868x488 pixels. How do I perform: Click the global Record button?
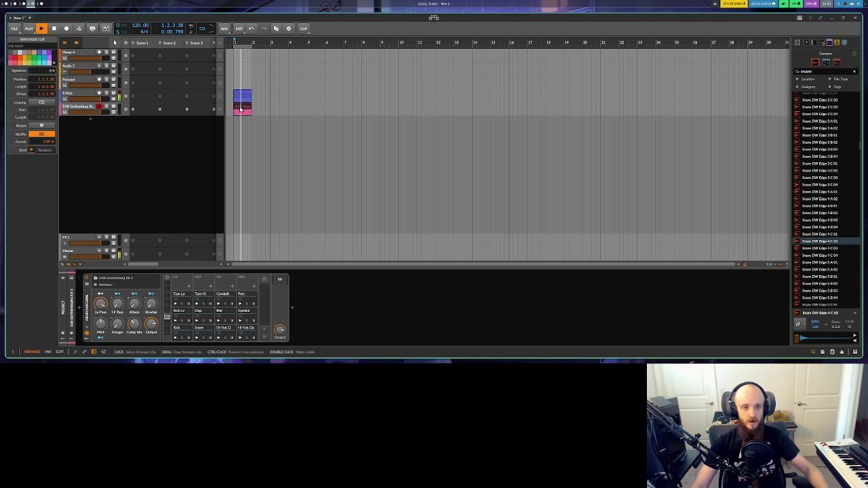pyautogui.click(x=66, y=28)
